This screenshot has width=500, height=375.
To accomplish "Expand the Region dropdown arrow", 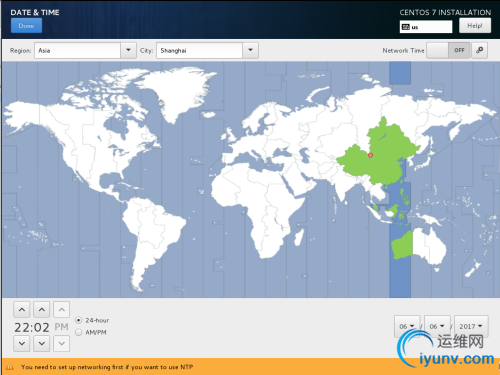I will [128, 50].
